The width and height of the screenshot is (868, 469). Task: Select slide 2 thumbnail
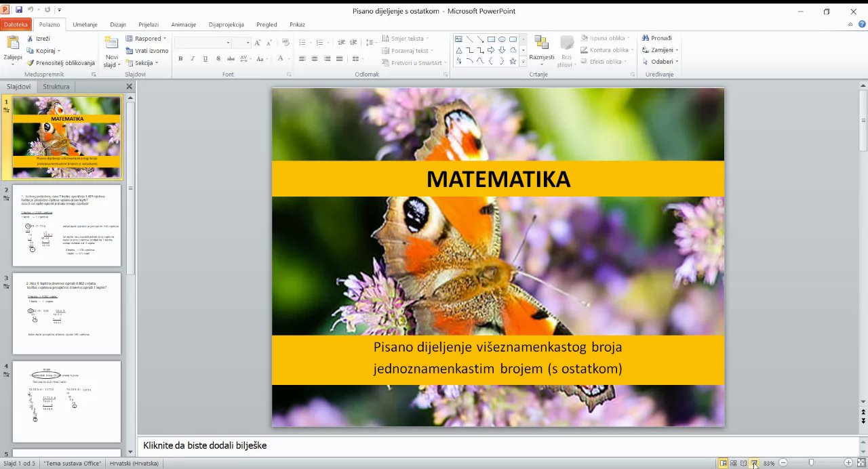(x=66, y=226)
